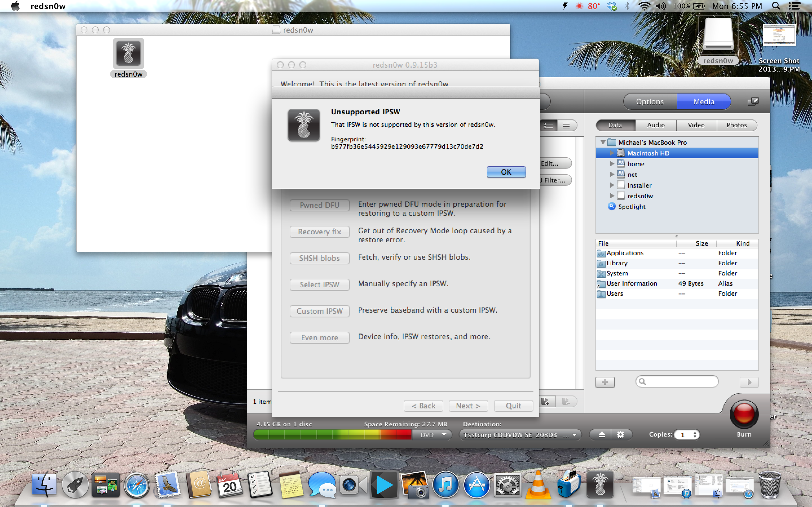
Task: Open redsn0w pineapple icon in Finder window
Action: pyautogui.click(x=128, y=54)
